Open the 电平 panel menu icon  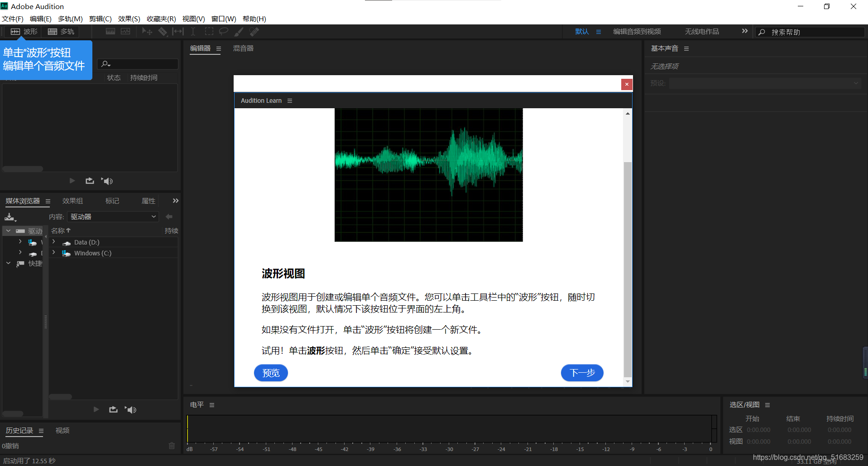(212, 405)
